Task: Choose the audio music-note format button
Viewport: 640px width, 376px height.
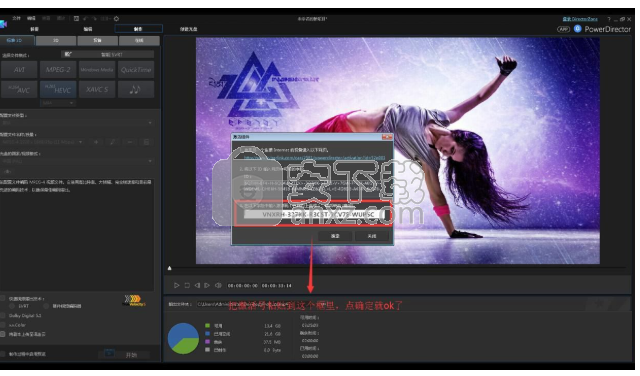Action: (136, 89)
